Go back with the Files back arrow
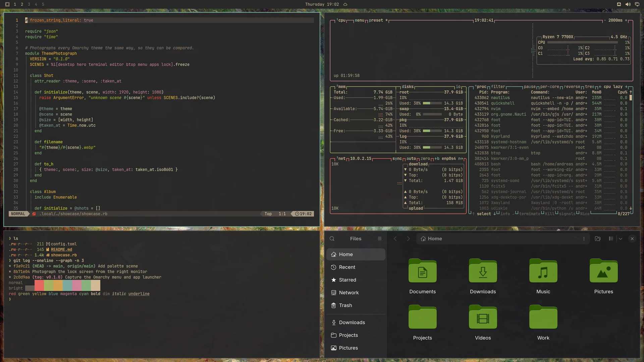This screenshot has width=644, height=362. pyautogui.click(x=395, y=239)
